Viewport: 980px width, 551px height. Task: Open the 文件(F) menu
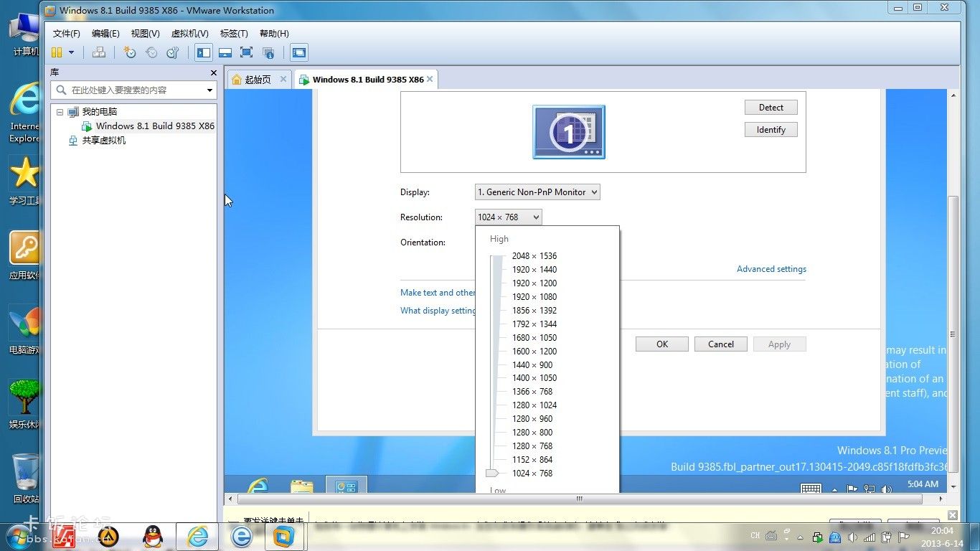pos(67,34)
